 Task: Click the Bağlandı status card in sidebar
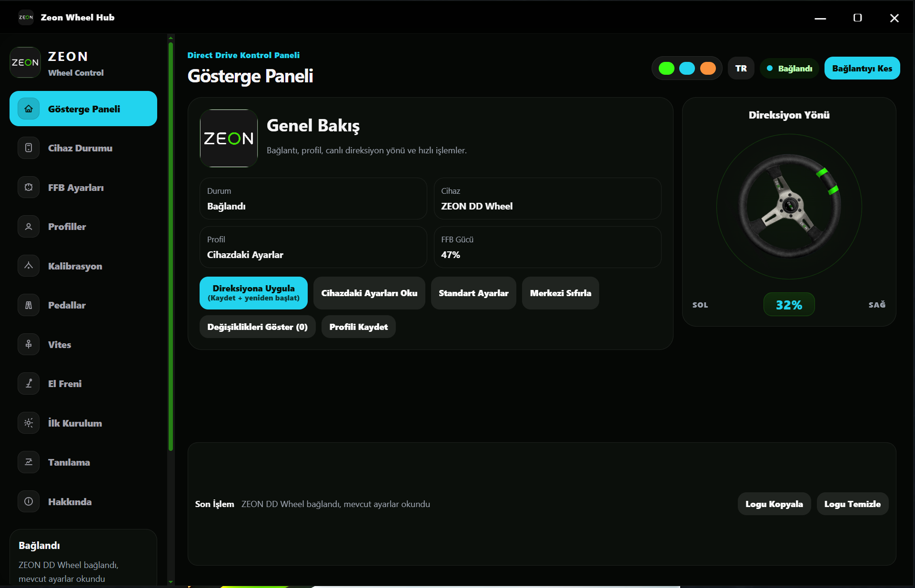coord(83,558)
